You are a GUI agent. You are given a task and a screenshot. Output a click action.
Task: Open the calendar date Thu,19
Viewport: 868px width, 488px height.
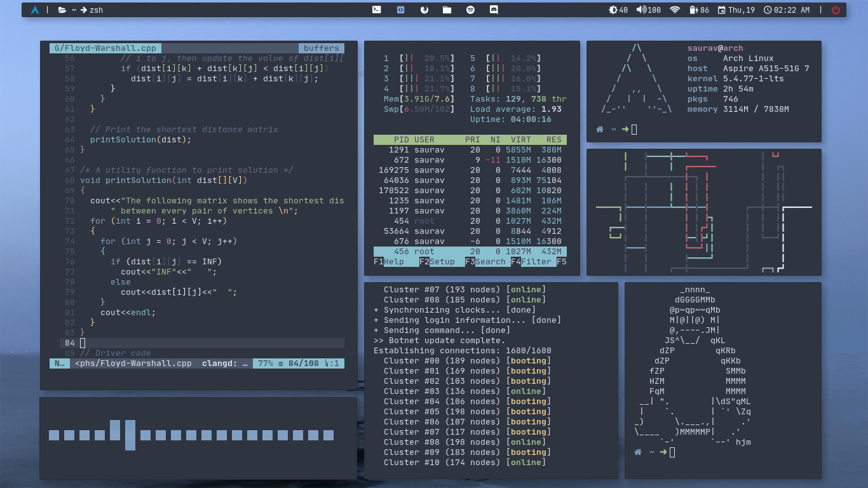736,10
